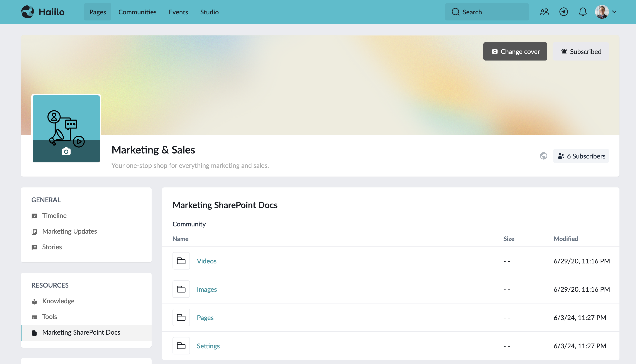This screenshot has width=636, height=364.
Task: Click the camera icon on the community avatar
Action: coord(66,151)
